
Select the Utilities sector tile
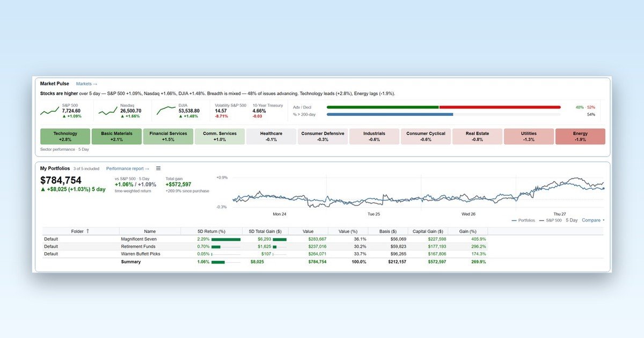pyautogui.click(x=529, y=136)
